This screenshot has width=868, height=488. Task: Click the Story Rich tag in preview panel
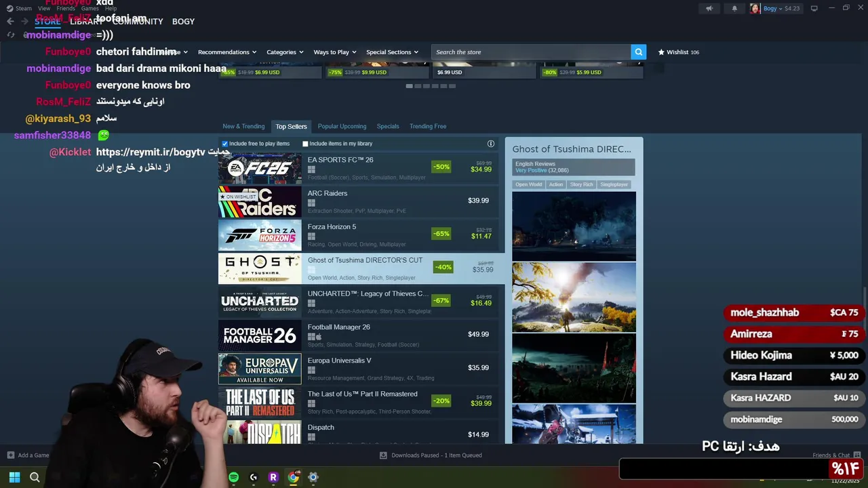[x=581, y=184]
